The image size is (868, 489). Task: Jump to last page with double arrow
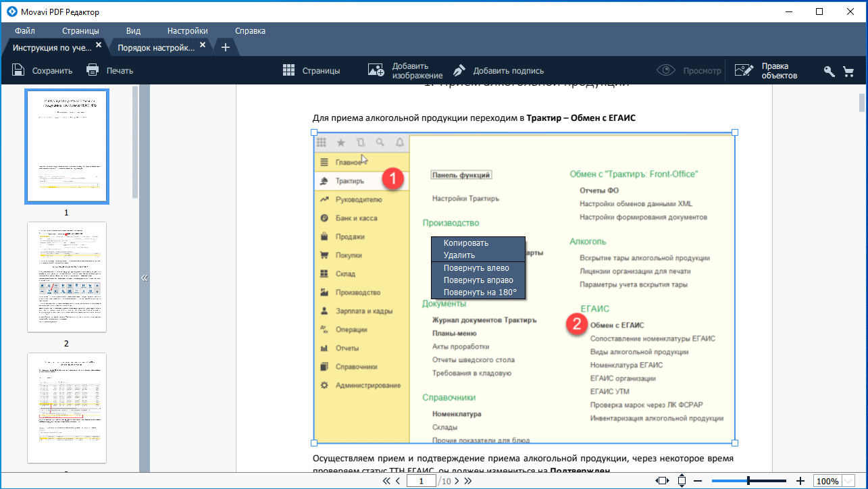467,481
